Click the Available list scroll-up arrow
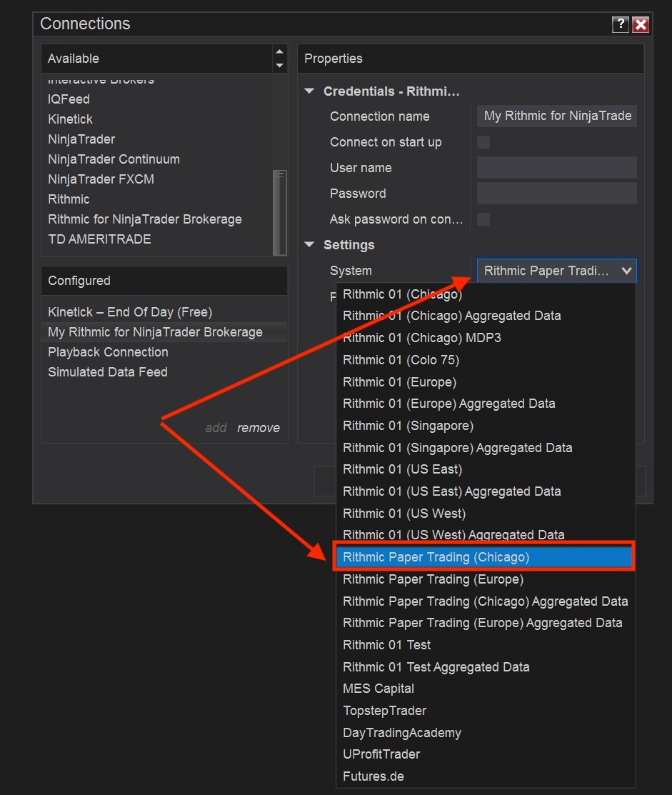 click(279, 52)
